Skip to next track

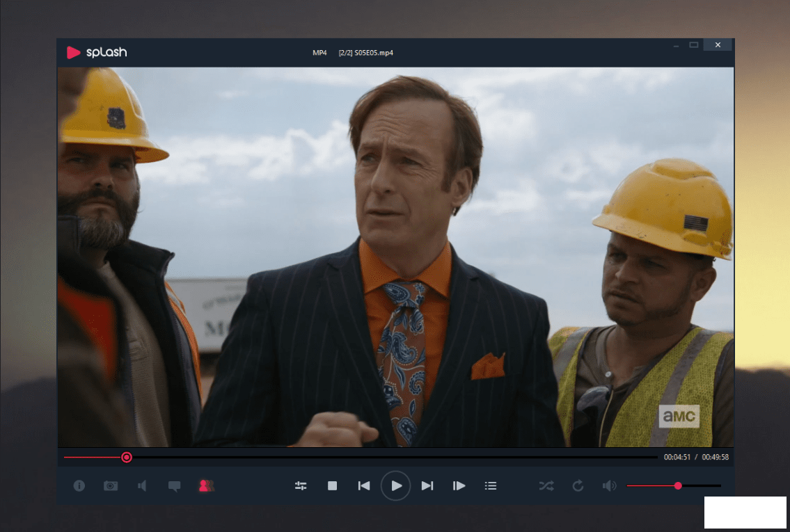click(x=427, y=485)
